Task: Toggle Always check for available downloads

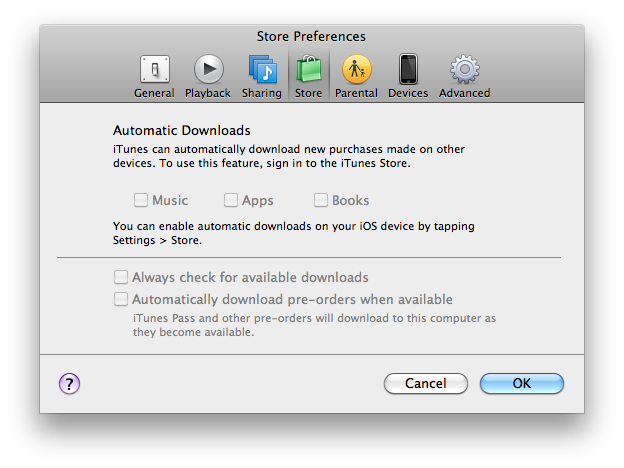Action: click(x=121, y=277)
